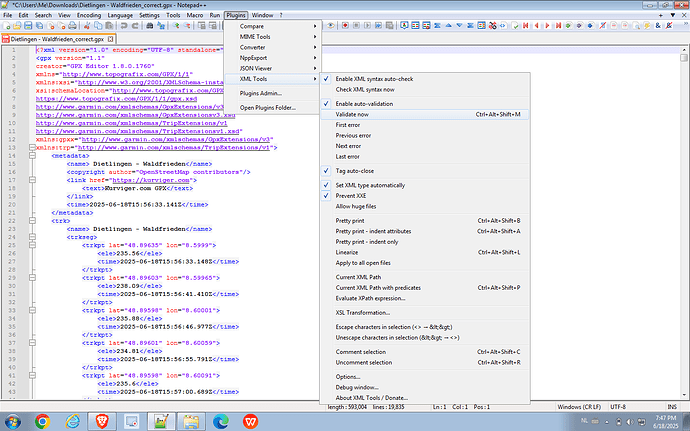Click the red Last difference icon
Viewport: 690px width, 431px height.
pyautogui.click(x=558, y=26)
